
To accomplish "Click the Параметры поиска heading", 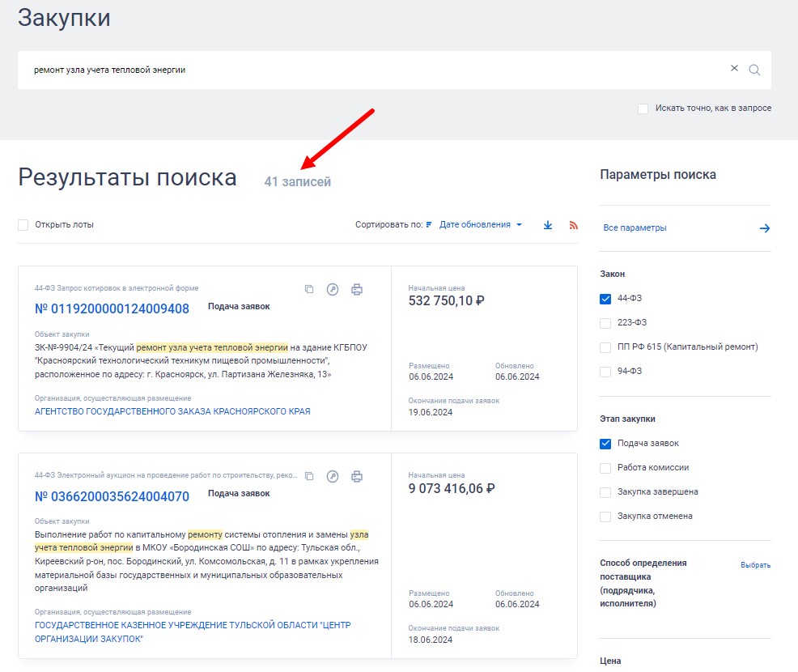I will 658,175.
